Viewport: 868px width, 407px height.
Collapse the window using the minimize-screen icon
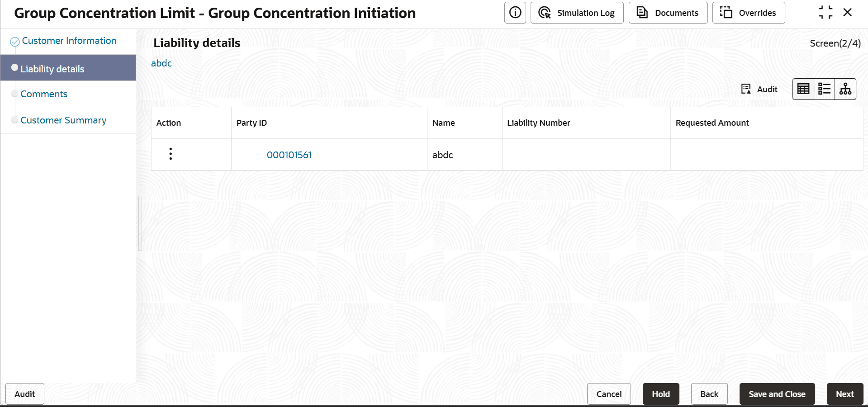825,13
